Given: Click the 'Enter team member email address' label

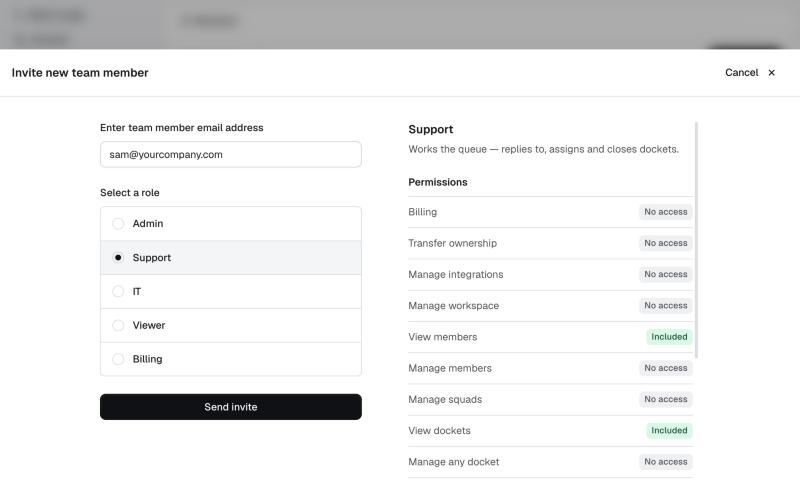Looking at the screenshot, I should coord(182,128).
